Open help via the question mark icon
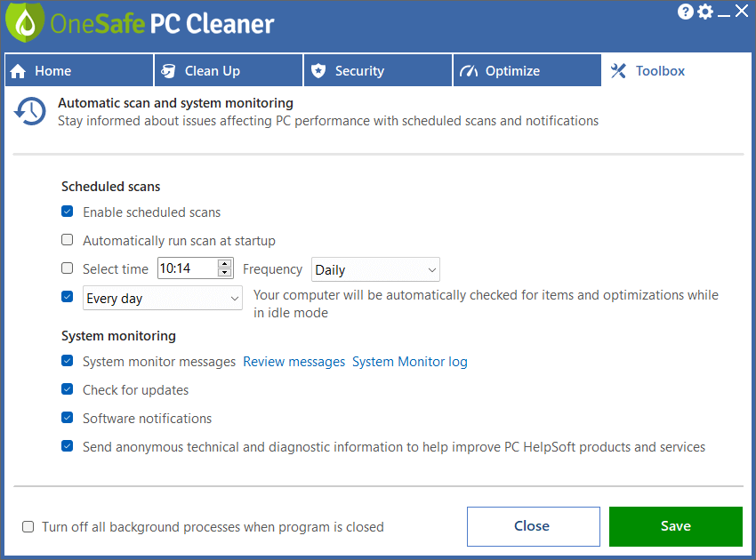The width and height of the screenshot is (756, 560). [685, 11]
